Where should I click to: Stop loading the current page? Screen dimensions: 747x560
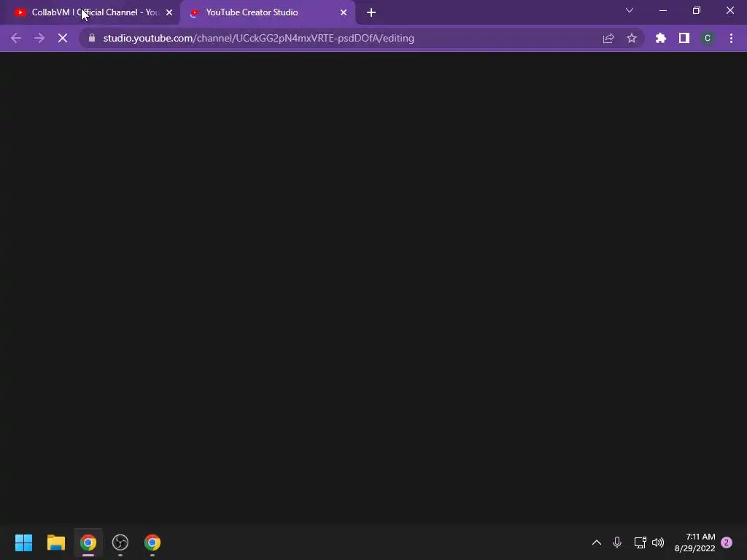63,38
